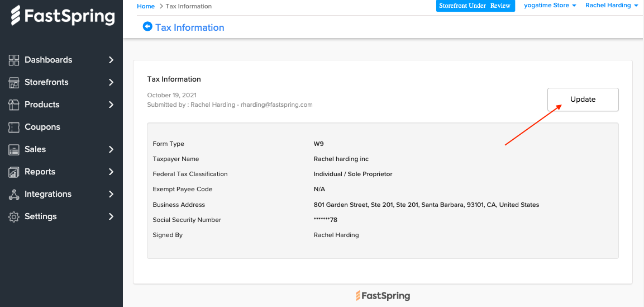Click the Signed By Rachel Harding value
Screen dimensions: 644x307
[336, 235]
